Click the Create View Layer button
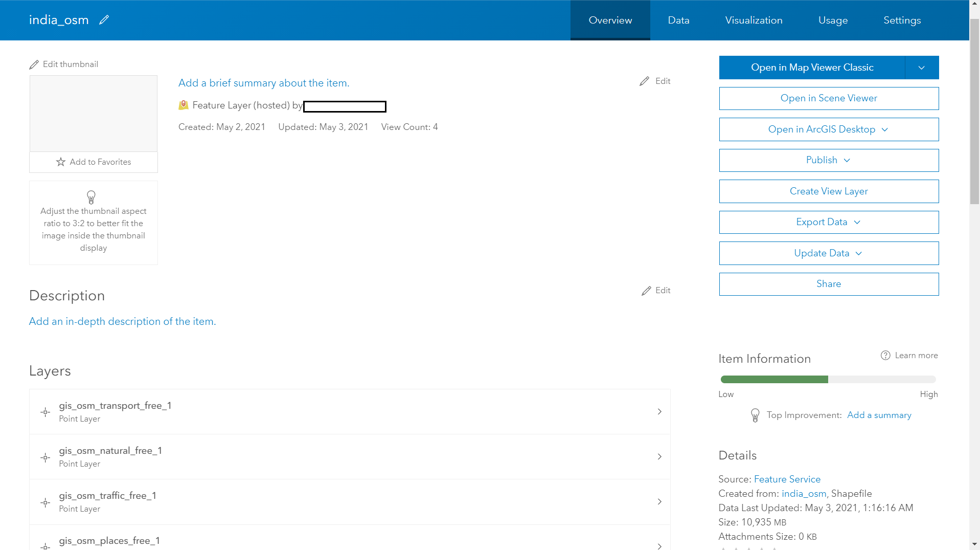 pos(828,191)
